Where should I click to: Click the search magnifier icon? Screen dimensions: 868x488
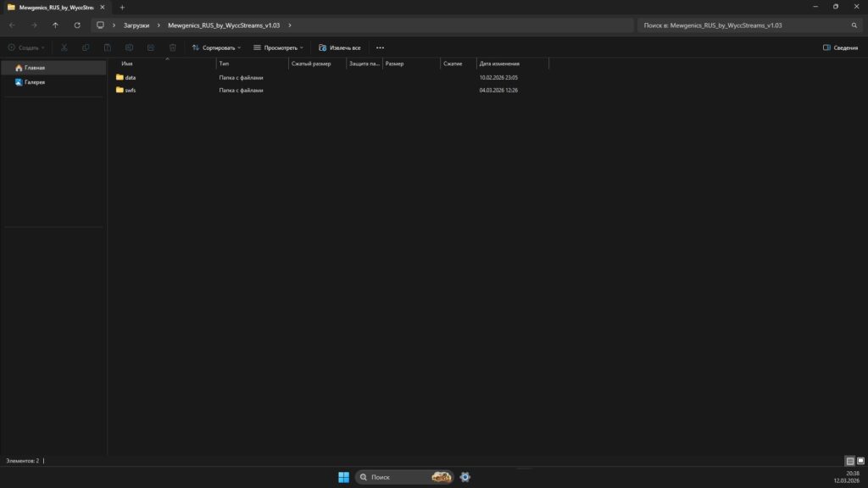point(854,25)
